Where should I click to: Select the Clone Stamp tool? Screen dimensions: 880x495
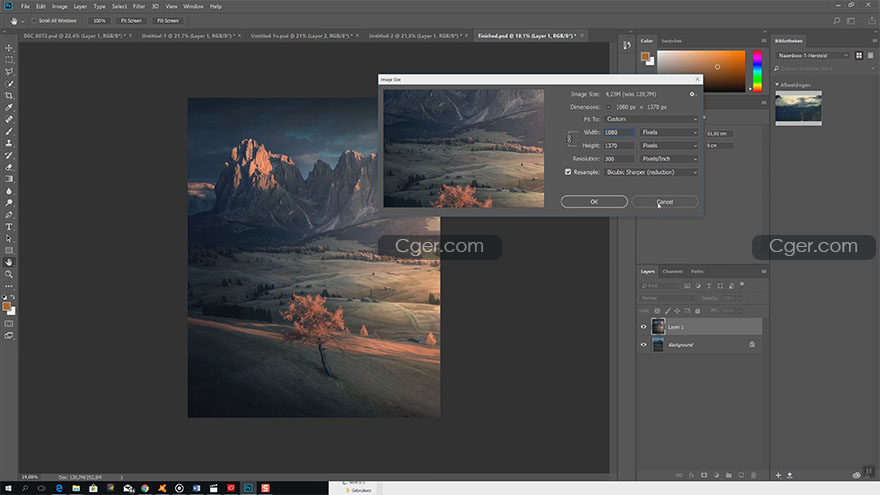(9, 143)
